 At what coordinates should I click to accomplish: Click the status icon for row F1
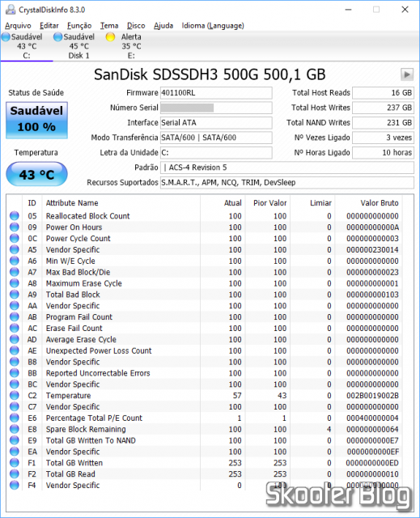[x=15, y=463]
